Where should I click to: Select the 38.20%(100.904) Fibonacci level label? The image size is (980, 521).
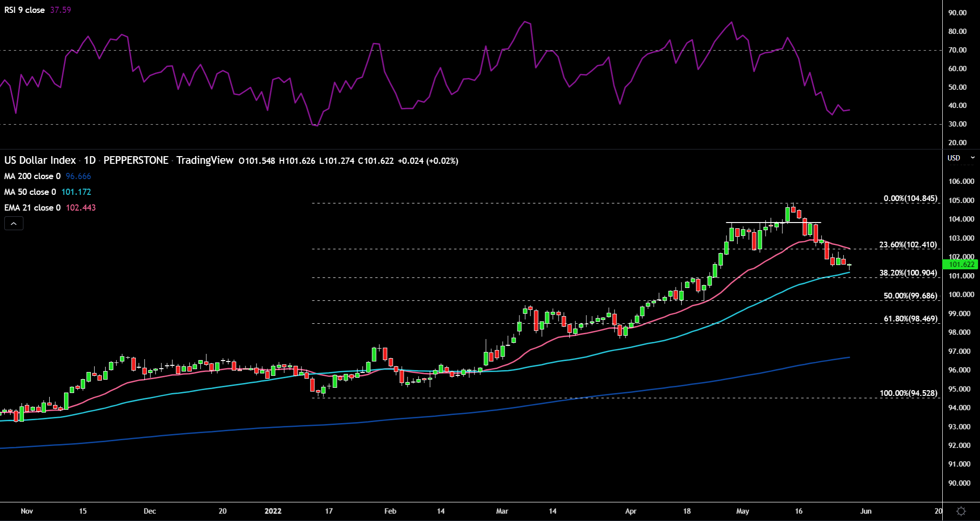point(908,273)
